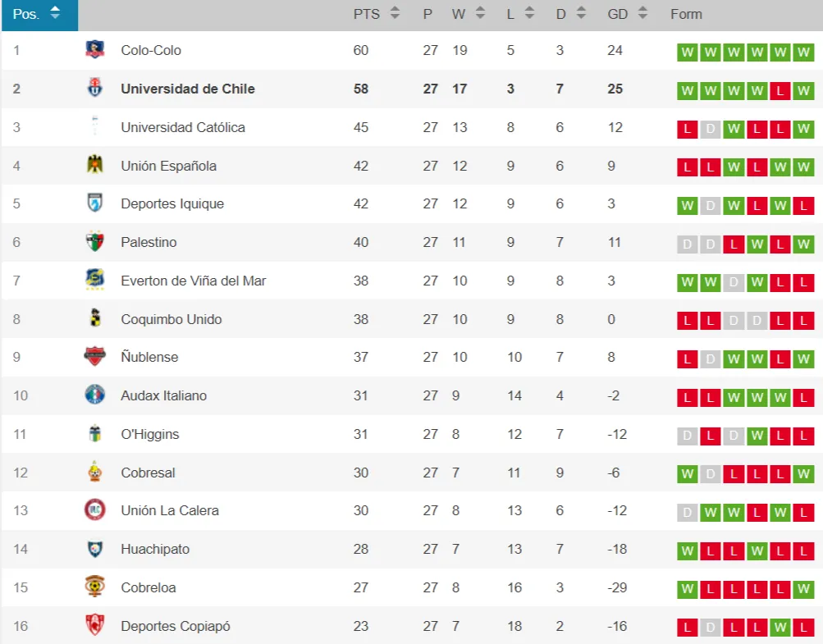Open the Universidad Católica team link
The image size is (823, 644).
pos(182,127)
